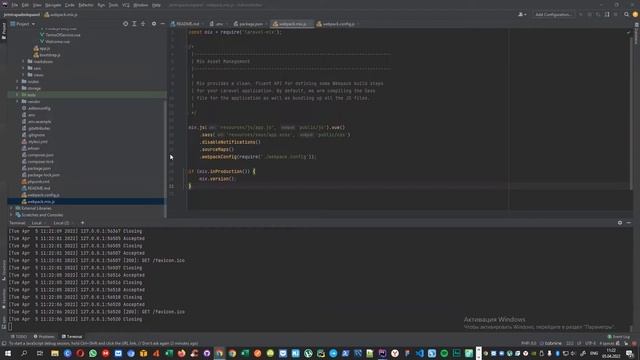Switch to package.json editor tab
Viewport: 640px width, 360px height.
tap(249, 24)
